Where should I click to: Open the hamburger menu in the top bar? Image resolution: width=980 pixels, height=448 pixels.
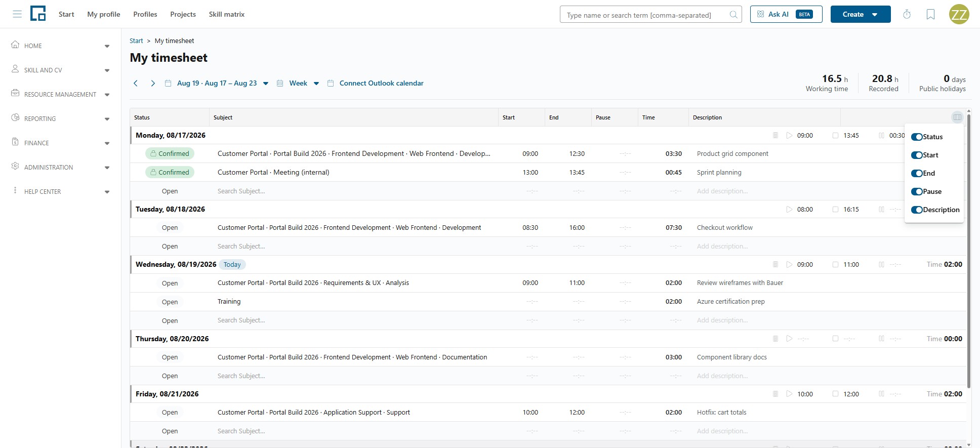(x=17, y=14)
